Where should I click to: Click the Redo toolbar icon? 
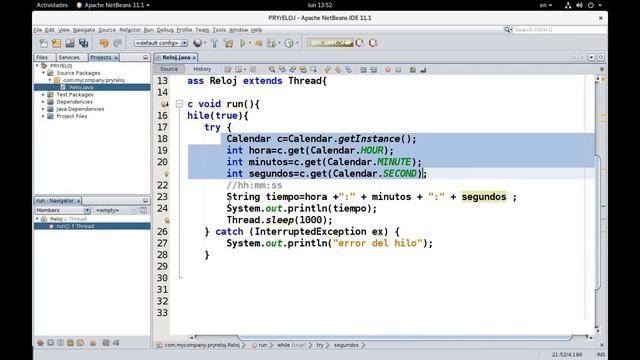coord(118,43)
